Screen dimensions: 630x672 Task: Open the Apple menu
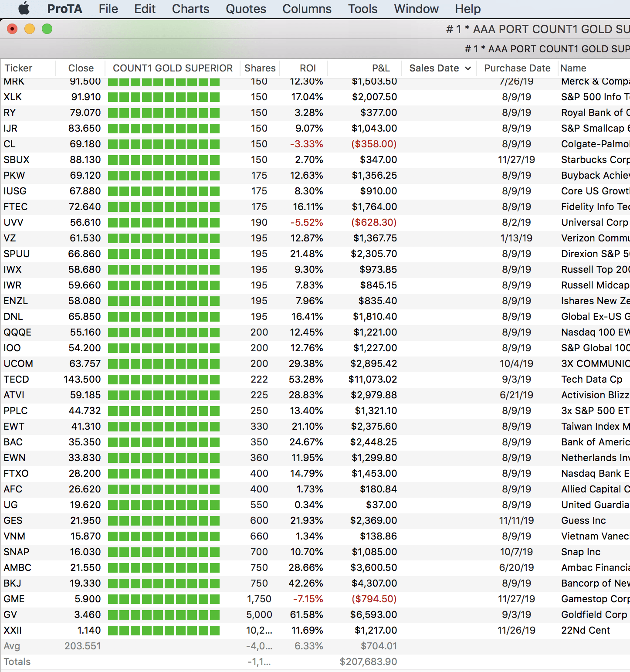[x=24, y=9]
